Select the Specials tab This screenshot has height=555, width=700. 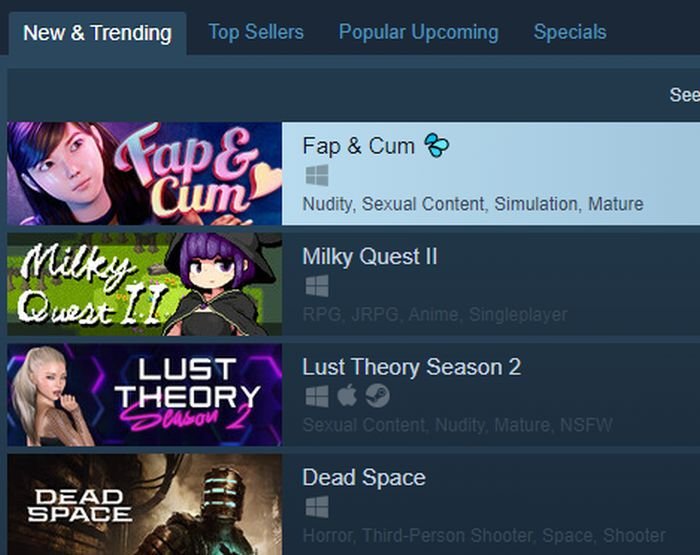point(570,32)
